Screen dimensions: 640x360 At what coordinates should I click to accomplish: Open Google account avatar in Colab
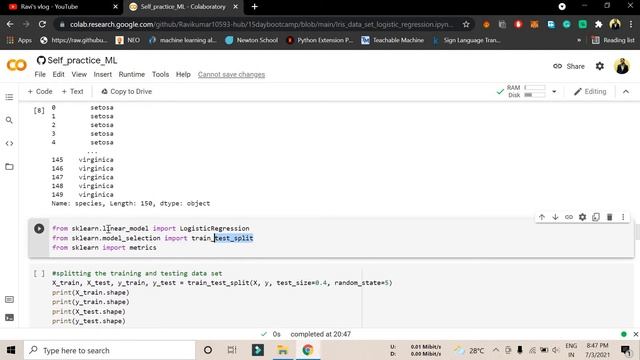622,66
